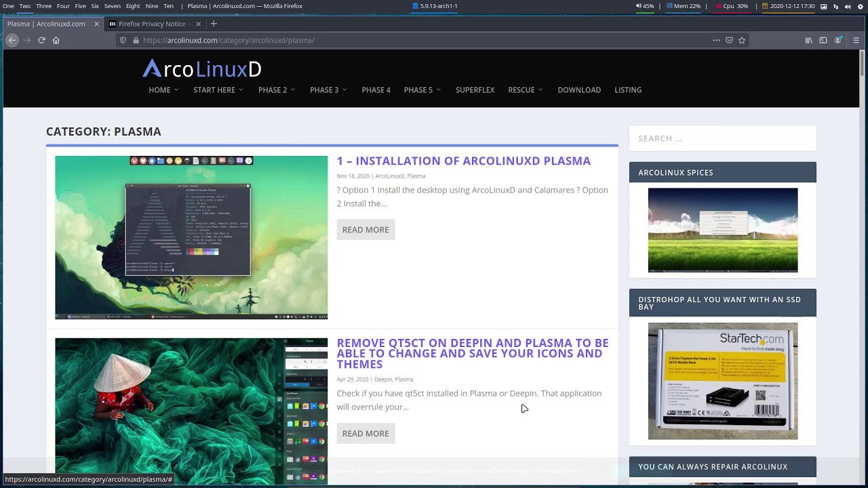Click READ MORE for the QT5CT article
The width and height of the screenshot is (868, 488).
[x=366, y=434]
